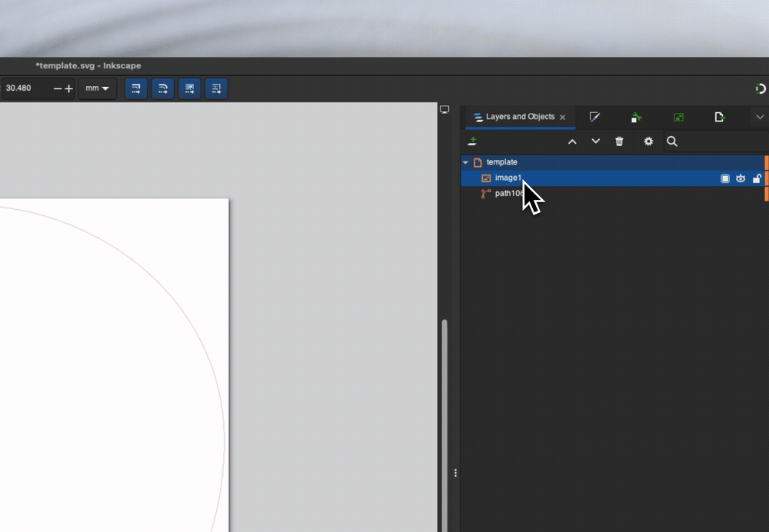Delete the selected layer with trash icon
The width and height of the screenshot is (769, 532).
pyautogui.click(x=619, y=141)
